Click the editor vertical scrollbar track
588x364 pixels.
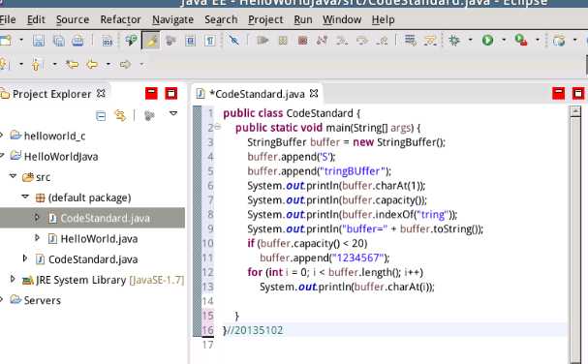pos(574,240)
